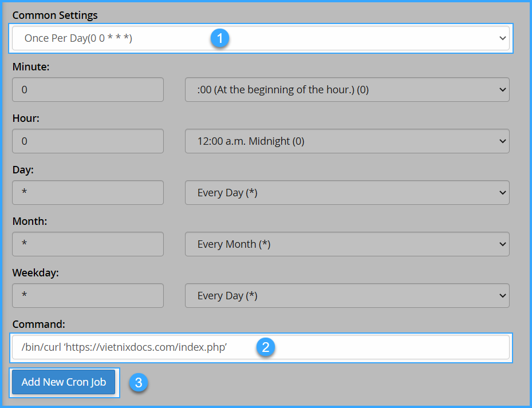Open the 'Every Month (*)' dropdown
Image resolution: width=532 pixels, height=408 pixels.
(x=347, y=244)
